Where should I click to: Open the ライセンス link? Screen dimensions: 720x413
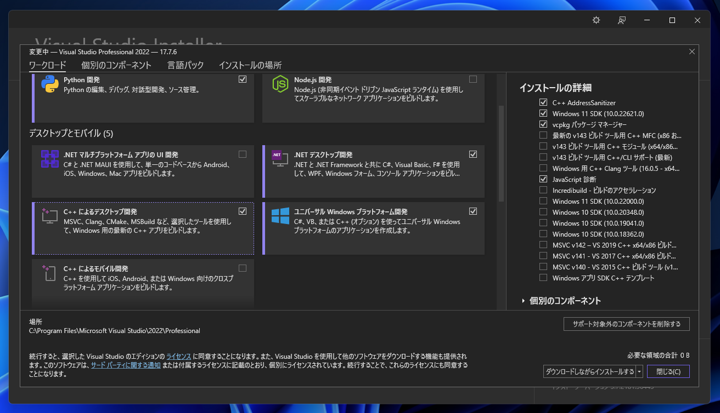[179, 356]
